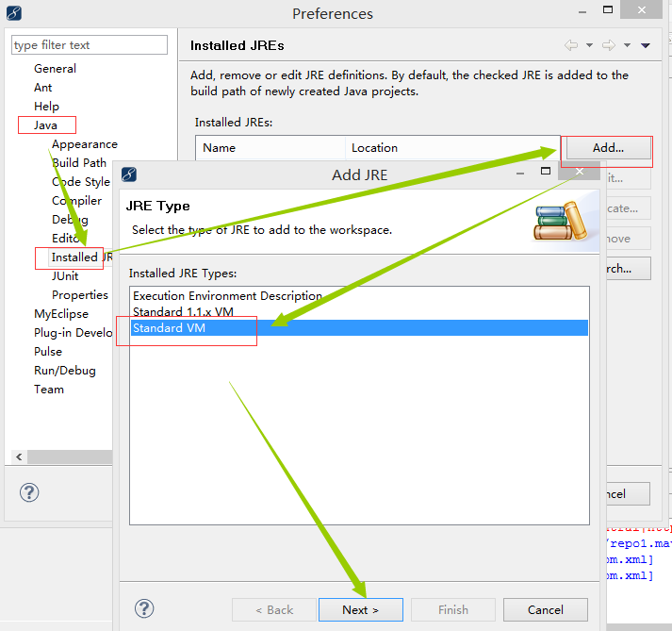Click the Next > button
Screen dimensions: 672x631
click(x=360, y=609)
